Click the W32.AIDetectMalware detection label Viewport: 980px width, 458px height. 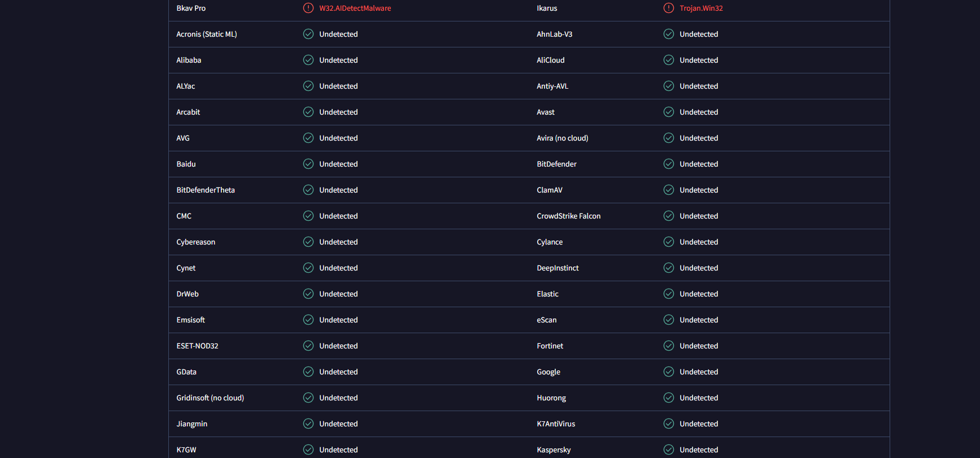(355, 8)
